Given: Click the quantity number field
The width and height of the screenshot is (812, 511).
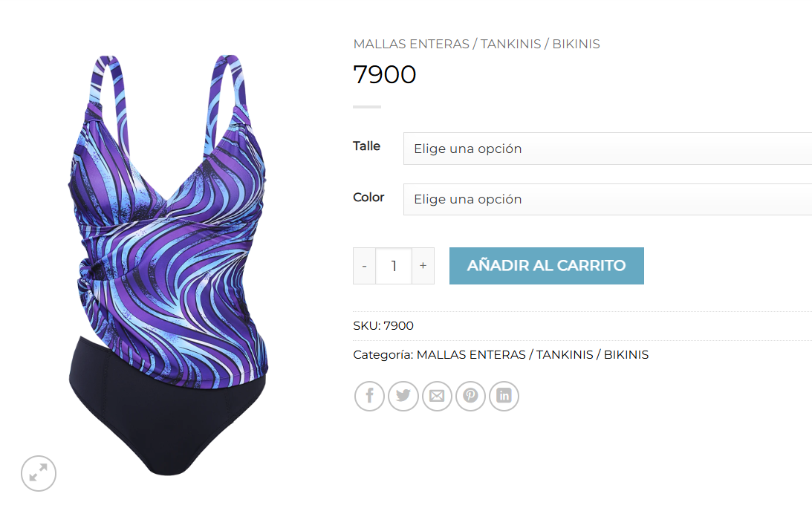Looking at the screenshot, I should click(394, 266).
